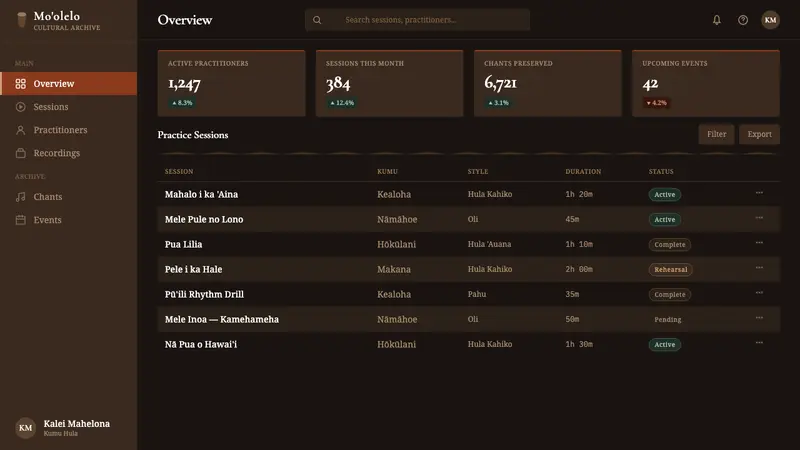
Task: Click Kealoha in Mahalo i ka 'Aina row
Action: click(x=394, y=194)
